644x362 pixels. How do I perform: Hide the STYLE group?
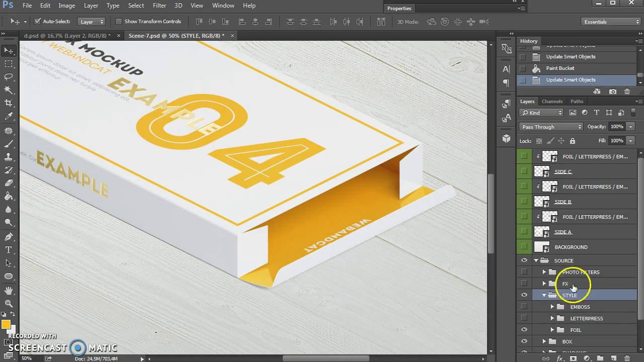point(524,295)
